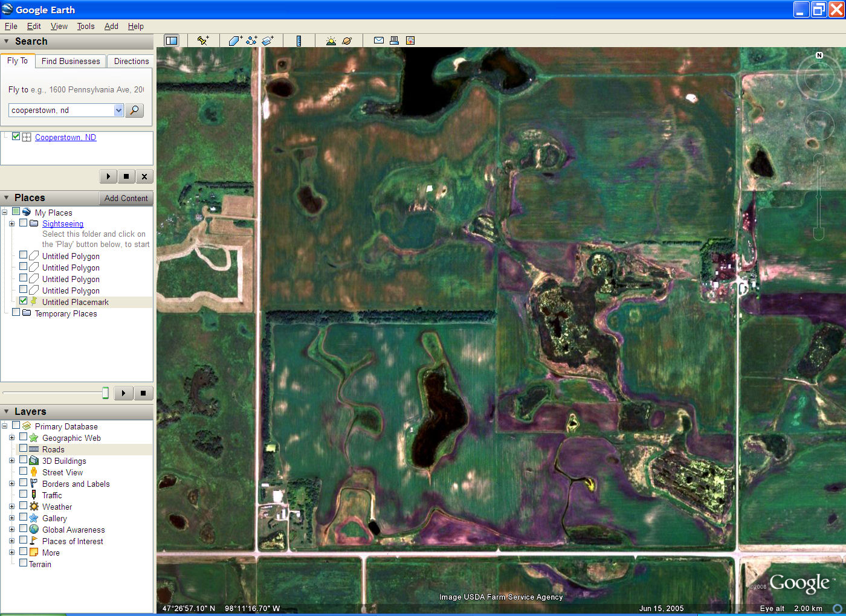Open the Tools menu
Viewport: 846px width, 616px height.
[86, 26]
